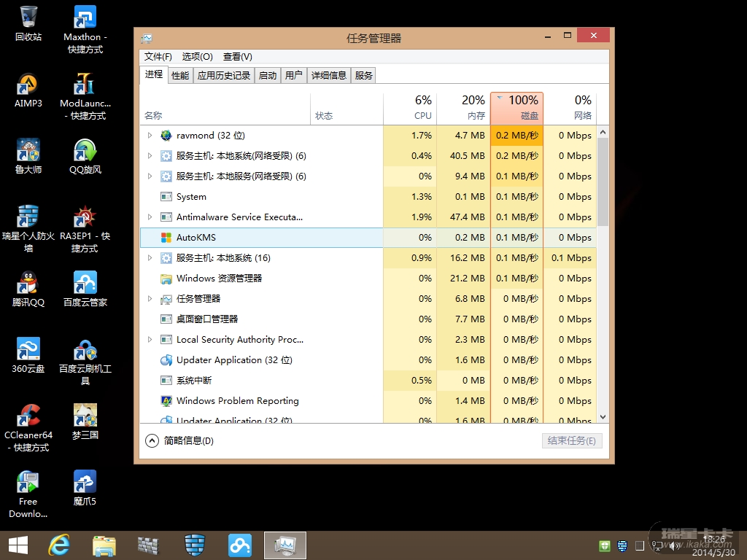Screen dimensions: 747x560
Task: Select Task Manager taskbar button
Action: tap(285, 545)
